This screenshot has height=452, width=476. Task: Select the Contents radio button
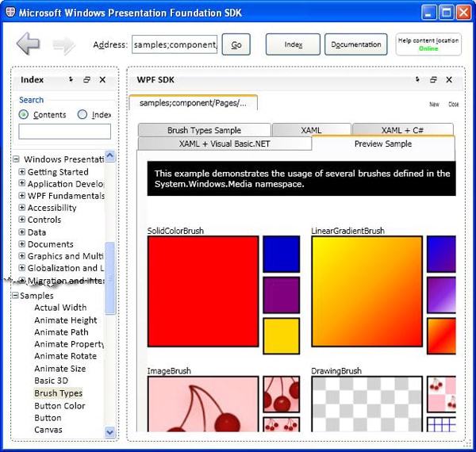[24, 114]
